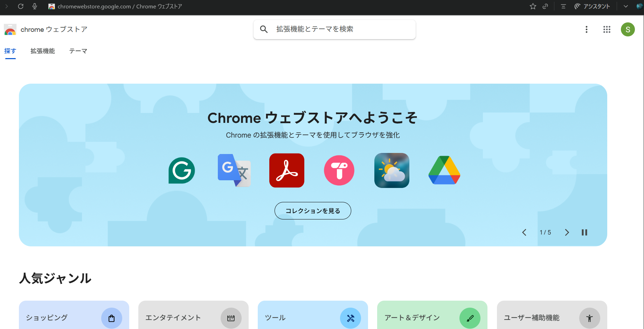This screenshot has height=329, width=644.
Task: Switch to the 拡張機能 tab
Action: tap(42, 51)
